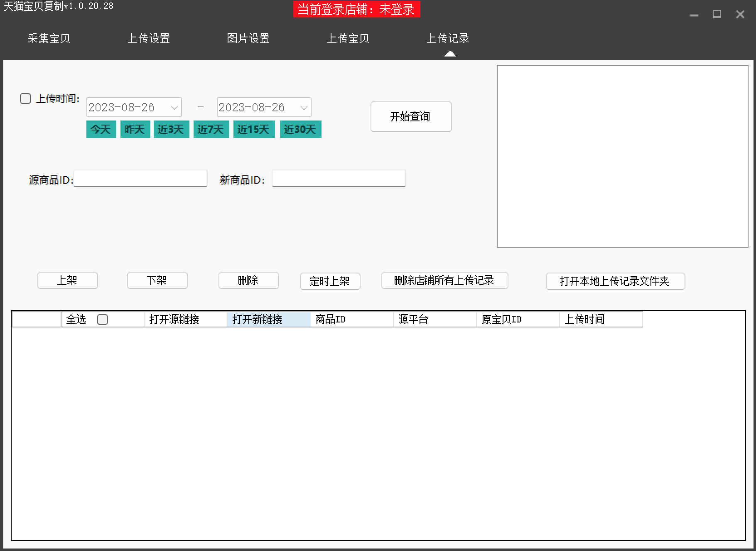756x551 pixels.
Task: Choose the 近3天 quick range
Action: (x=171, y=129)
